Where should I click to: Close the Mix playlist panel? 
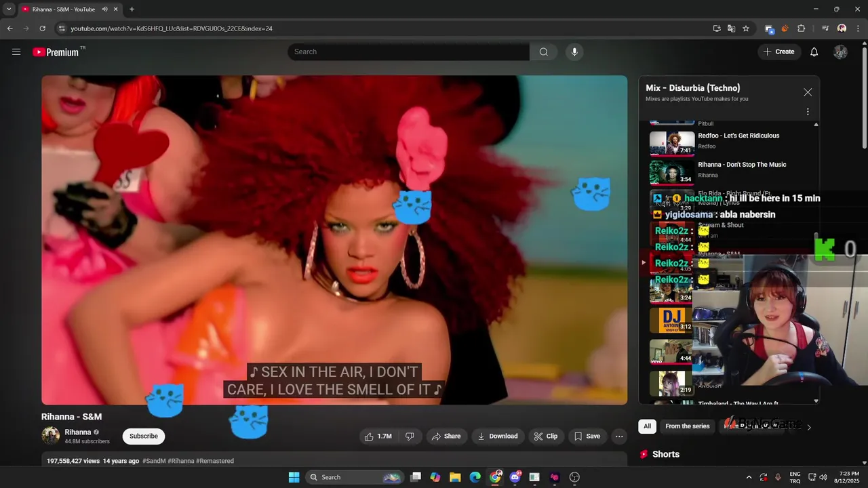pos(808,92)
